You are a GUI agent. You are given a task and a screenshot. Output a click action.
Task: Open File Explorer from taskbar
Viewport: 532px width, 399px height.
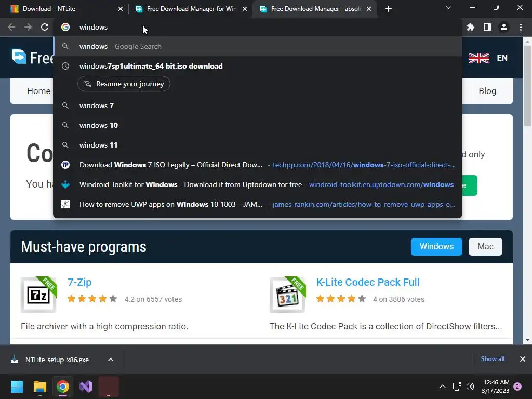39,387
